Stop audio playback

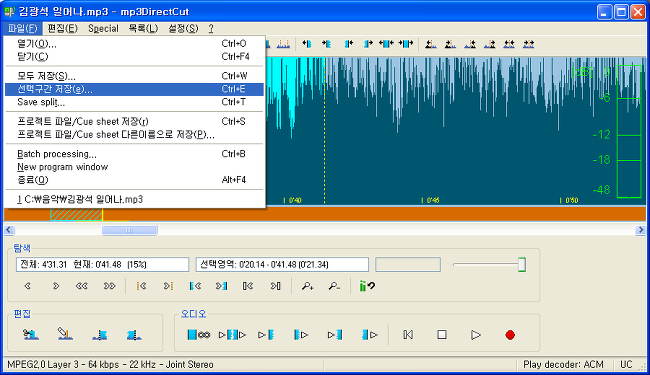(442, 334)
